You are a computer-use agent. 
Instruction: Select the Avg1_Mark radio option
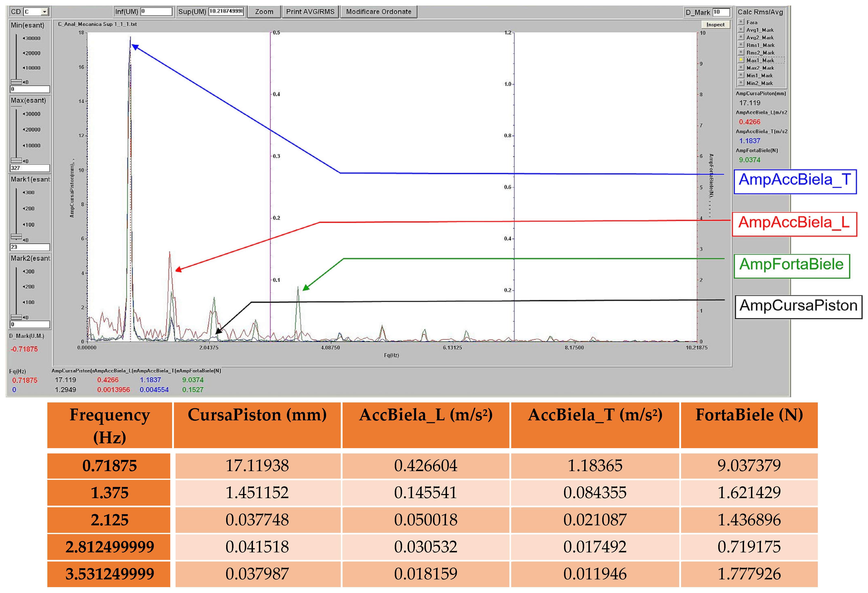(741, 29)
